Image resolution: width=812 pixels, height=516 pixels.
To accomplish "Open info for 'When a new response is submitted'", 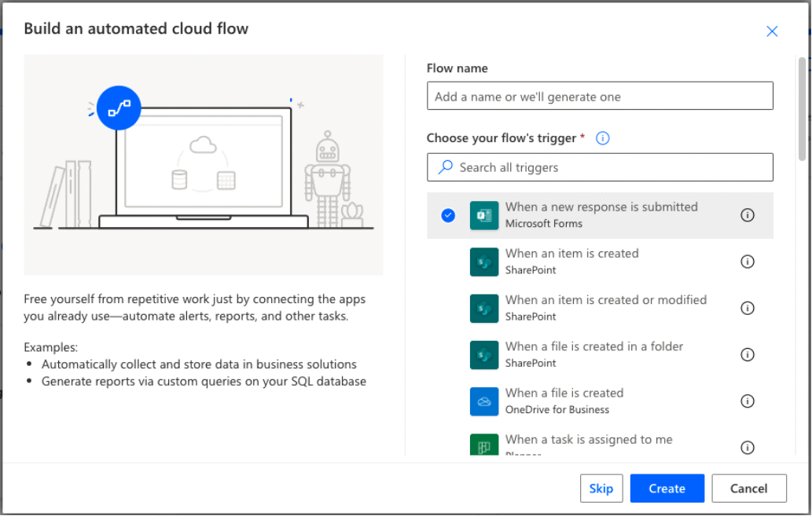I will pos(748,215).
